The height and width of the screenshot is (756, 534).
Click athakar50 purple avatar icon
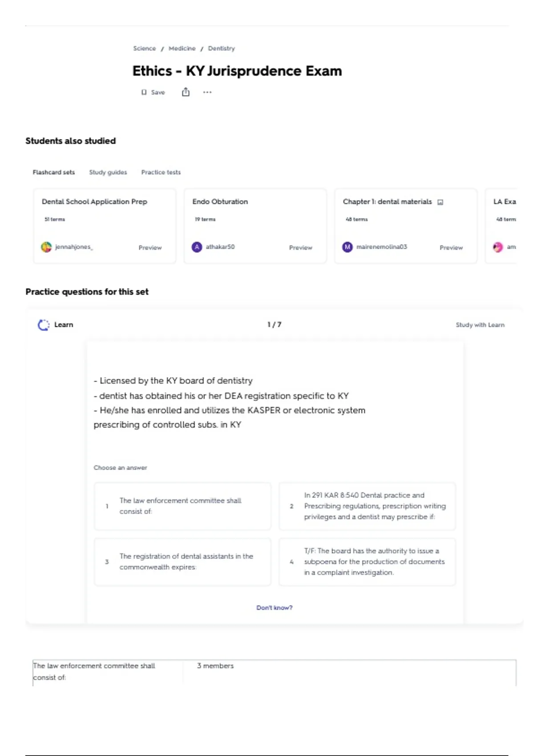[197, 247]
